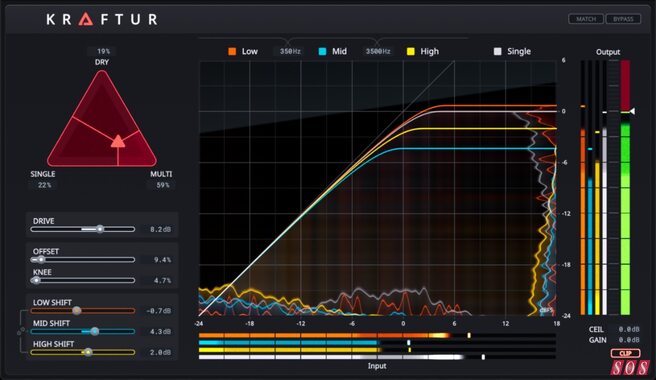The width and height of the screenshot is (656, 380).
Task: Click the triangle mix handle in the pad
Action: click(x=118, y=141)
